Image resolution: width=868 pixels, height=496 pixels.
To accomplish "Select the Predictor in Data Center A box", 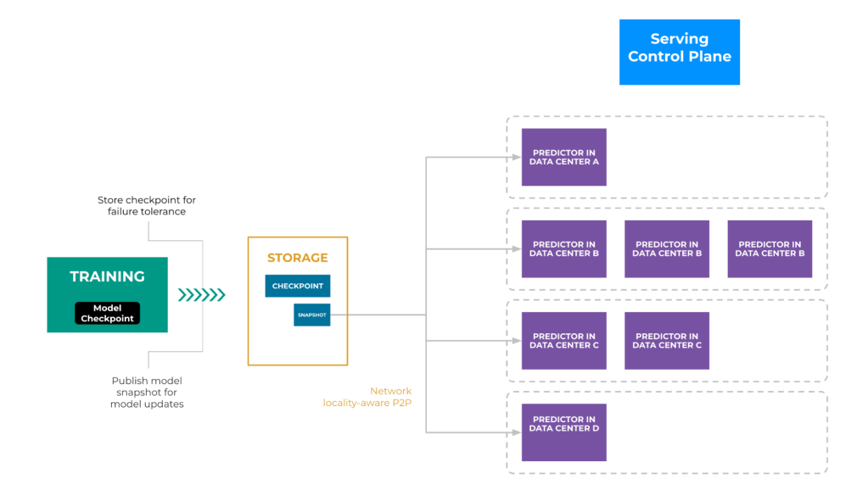I will 564,157.
